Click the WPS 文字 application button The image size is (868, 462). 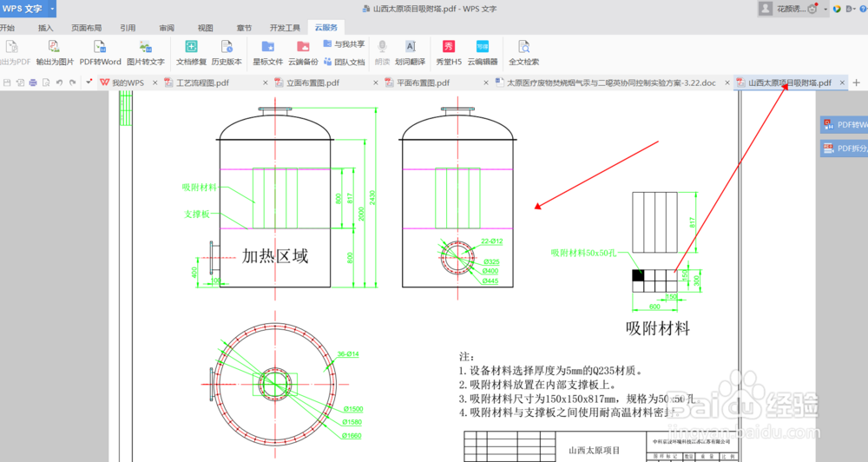(23, 9)
